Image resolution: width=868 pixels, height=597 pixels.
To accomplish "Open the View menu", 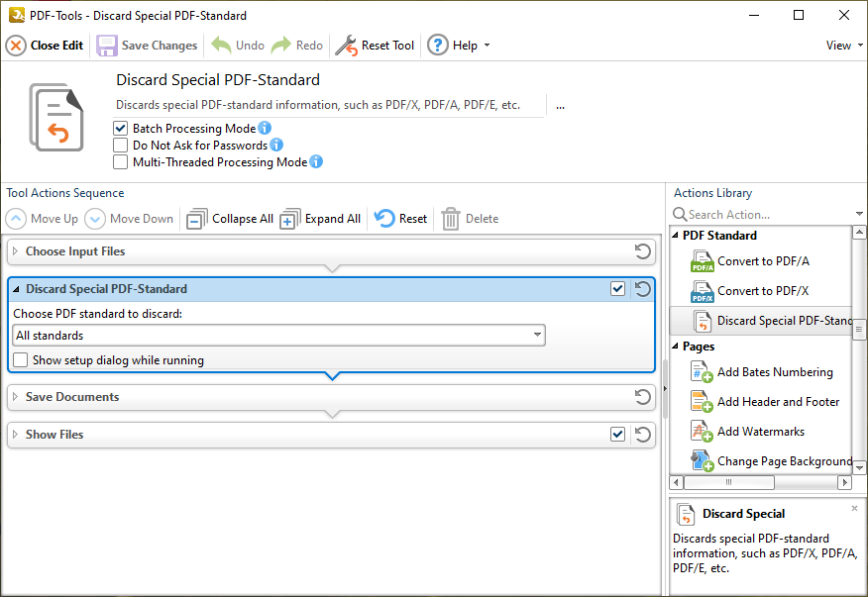I will click(844, 46).
